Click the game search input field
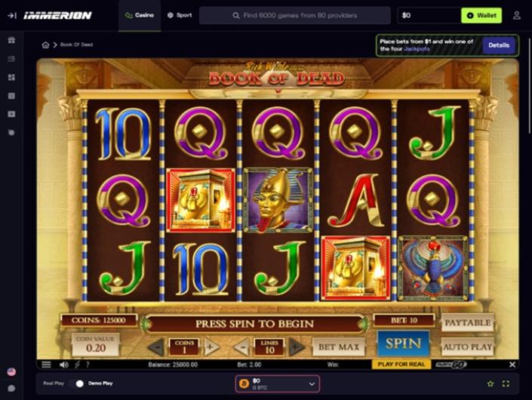Viewport: 532px width, 400px height. click(295, 16)
